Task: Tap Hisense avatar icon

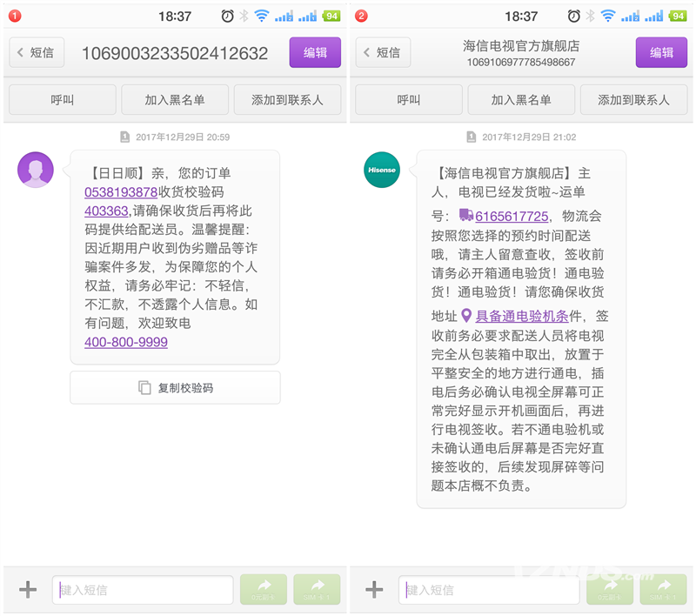Action: [x=382, y=170]
